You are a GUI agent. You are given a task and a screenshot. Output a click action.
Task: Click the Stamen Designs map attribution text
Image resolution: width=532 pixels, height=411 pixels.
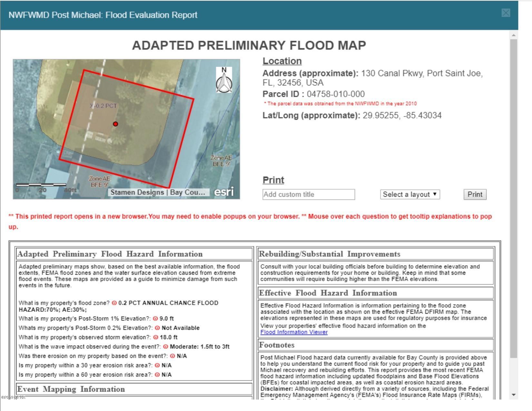158,192
